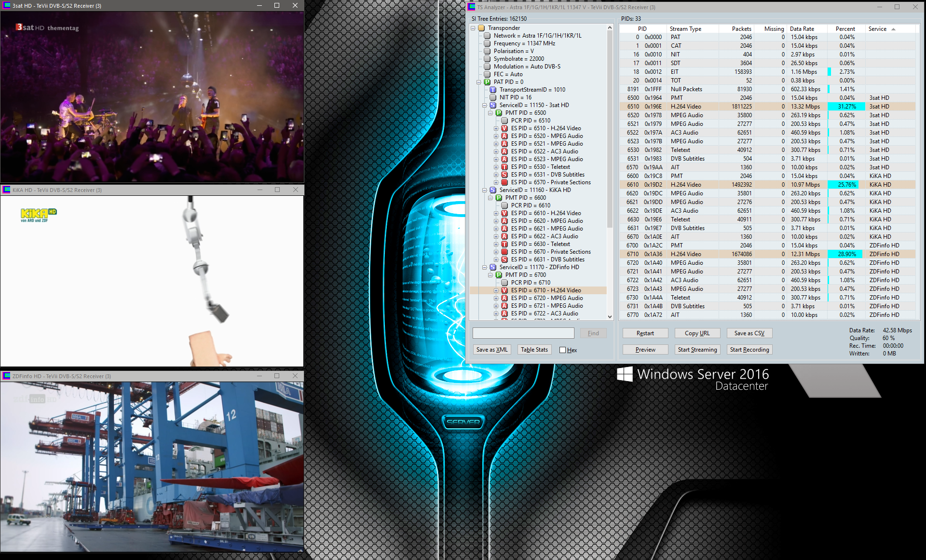Viewport: 926px width, 560px height.
Task: Click the A icon of ES PID 6520 MPEG Audio
Action: tap(504, 136)
